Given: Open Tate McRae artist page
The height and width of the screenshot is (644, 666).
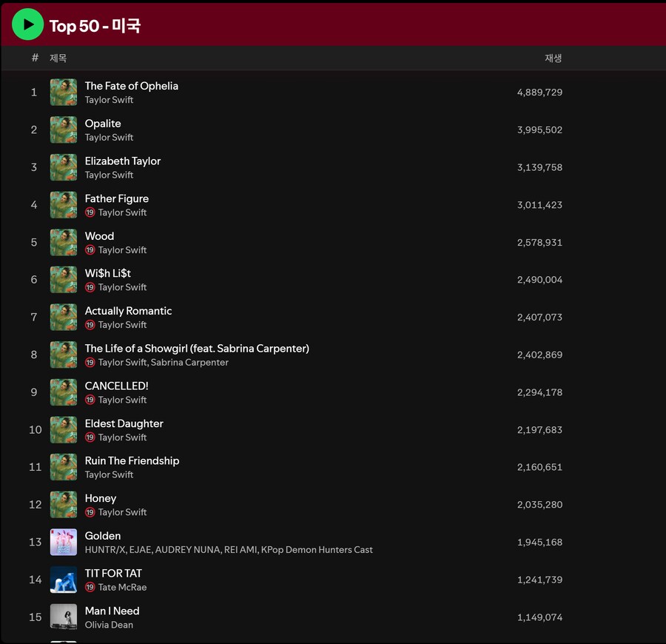Looking at the screenshot, I should 122,587.
